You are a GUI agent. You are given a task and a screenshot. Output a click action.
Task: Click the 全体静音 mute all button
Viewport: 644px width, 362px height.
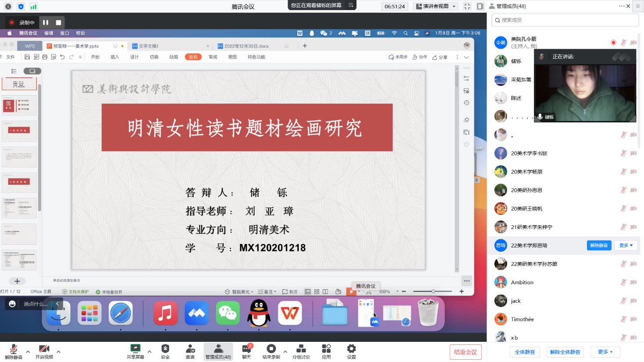point(525,352)
